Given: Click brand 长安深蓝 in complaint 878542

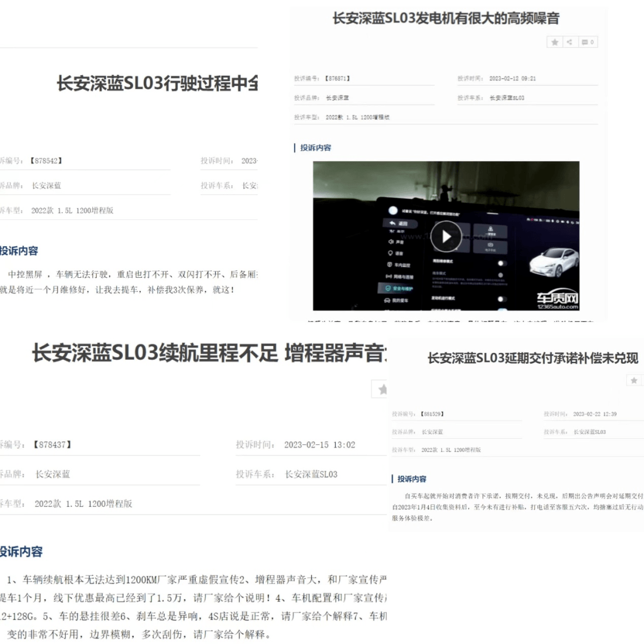Looking at the screenshot, I should pyautogui.click(x=47, y=185).
